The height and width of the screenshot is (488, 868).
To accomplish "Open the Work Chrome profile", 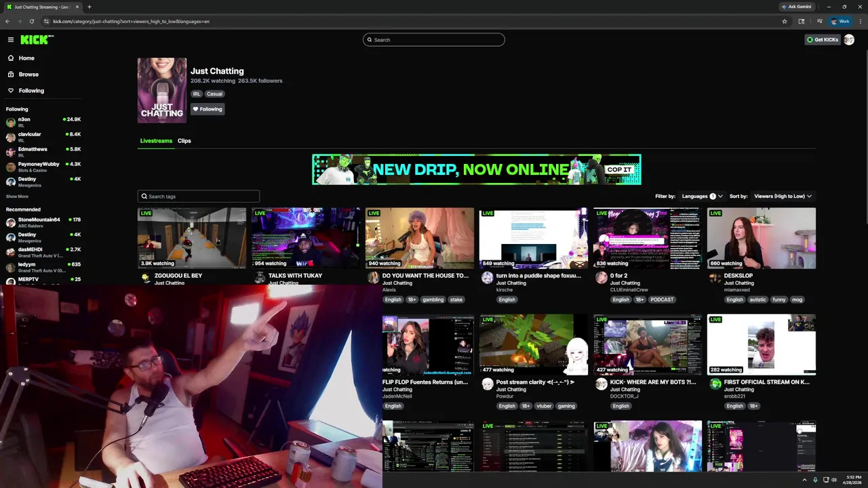I will coord(840,21).
